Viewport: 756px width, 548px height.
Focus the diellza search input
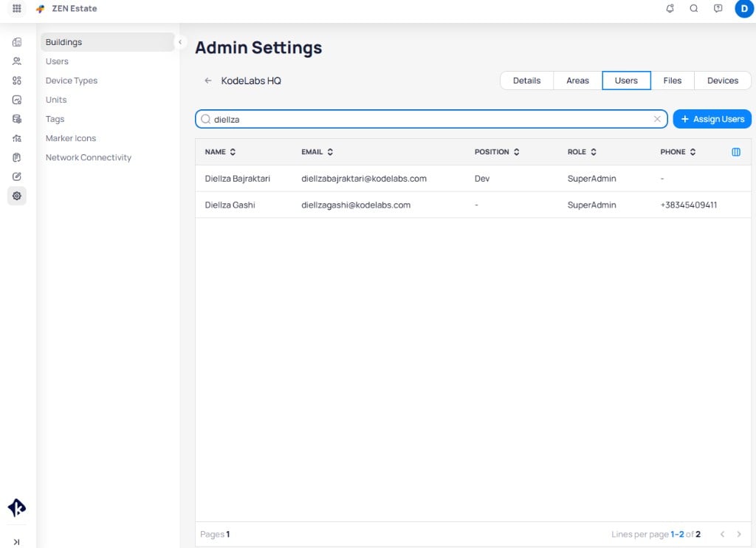pyautogui.click(x=431, y=119)
